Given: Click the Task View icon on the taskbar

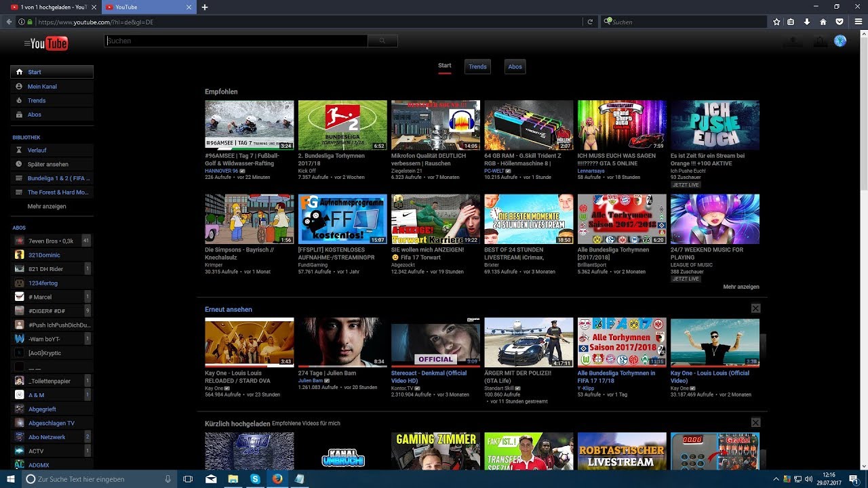Looking at the screenshot, I should tap(188, 479).
